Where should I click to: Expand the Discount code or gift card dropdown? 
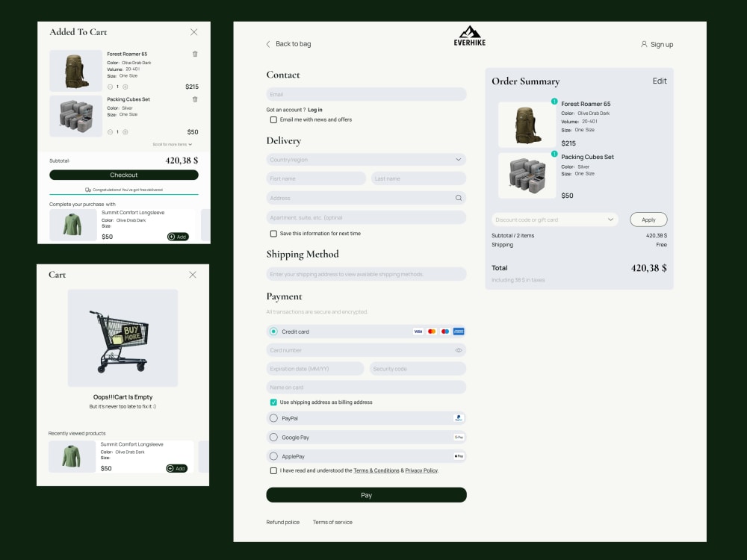click(x=610, y=220)
